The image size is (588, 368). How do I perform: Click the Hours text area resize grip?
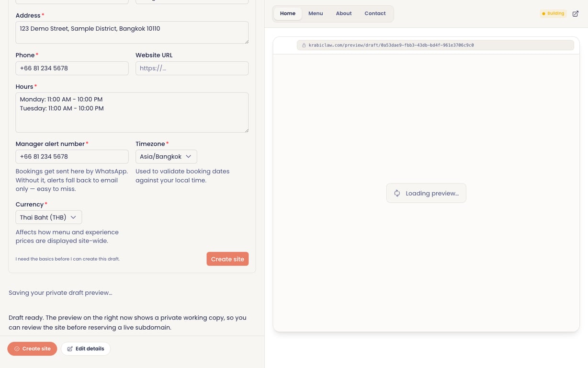(x=246, y=130)
